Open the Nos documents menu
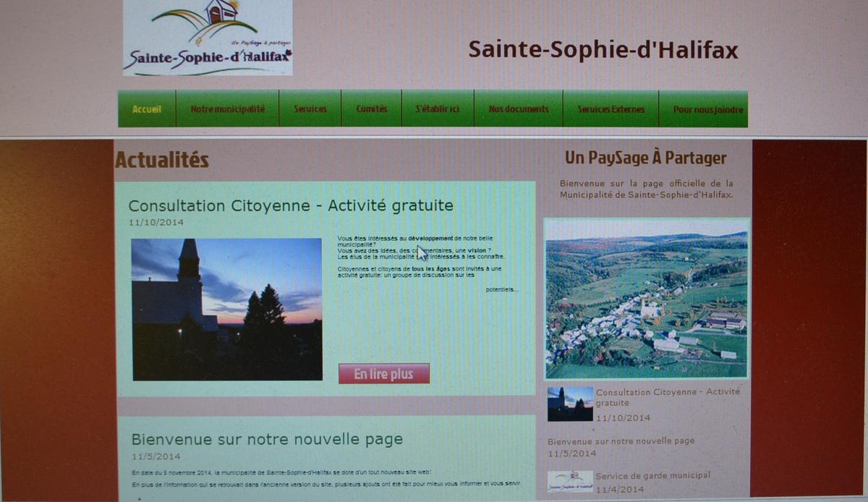 pos(518,109)
